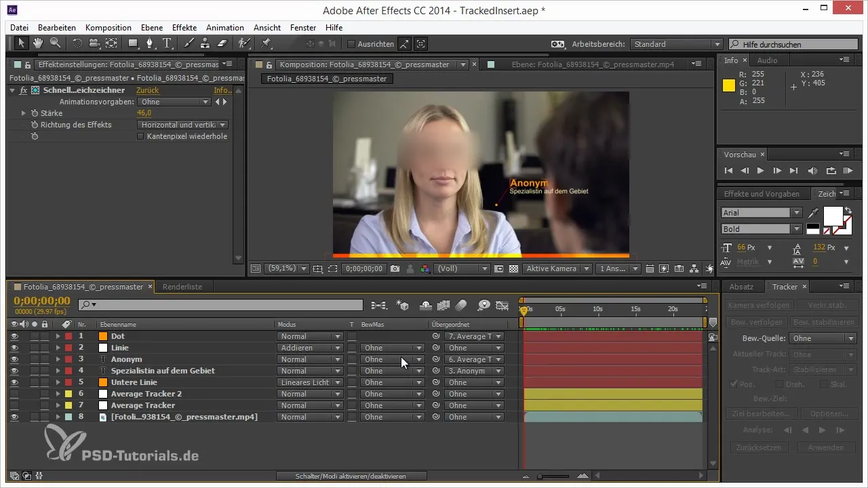Toggle the Schnell...eichzeichner fx switch
Image resolution: width=868 pixels, height=488 pixels.
click(23, 90)
